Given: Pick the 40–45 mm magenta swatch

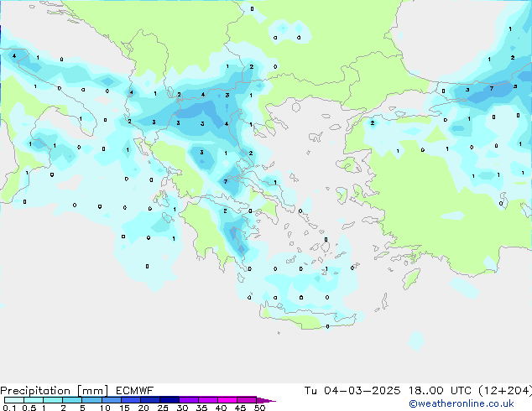Looking at the screenshot, I should pos(227,400).
